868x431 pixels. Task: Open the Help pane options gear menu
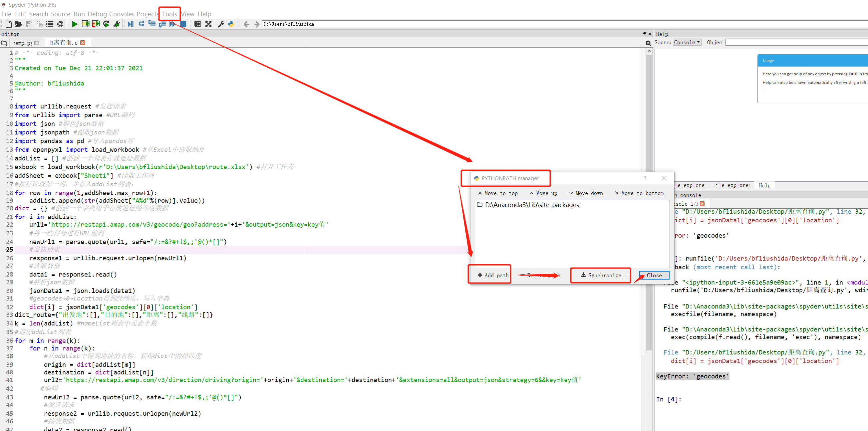pyautogui.click(x=648, y=43)
